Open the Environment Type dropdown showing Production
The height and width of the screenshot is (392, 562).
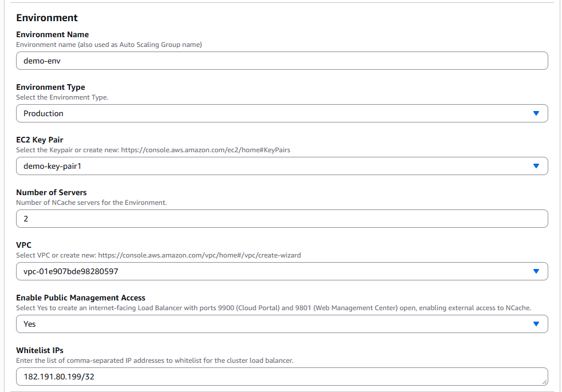click(x=282, y=113)
